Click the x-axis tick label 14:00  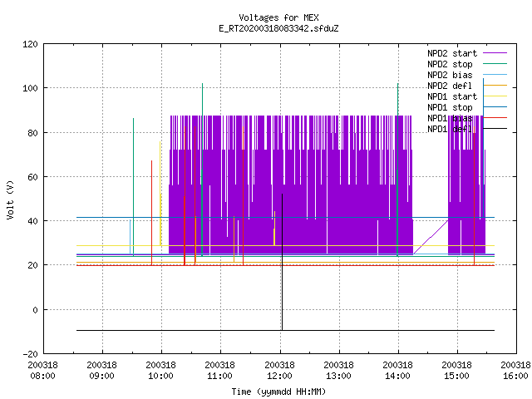[x=397, y=376]
